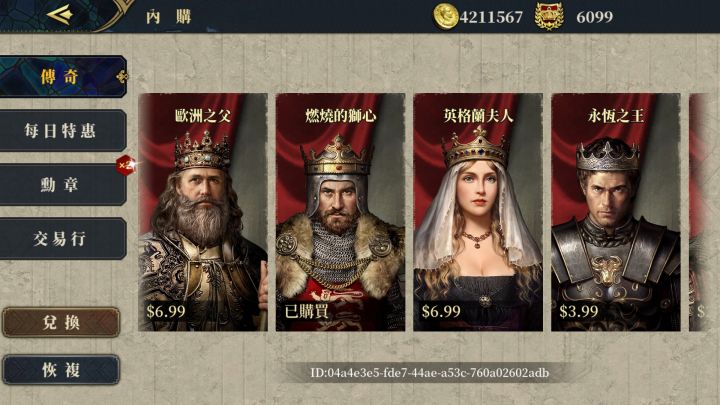The height and width of the screenshot is (405, 720).
Task: Tap the 恢復 button
Action: [x=61, y=370]
